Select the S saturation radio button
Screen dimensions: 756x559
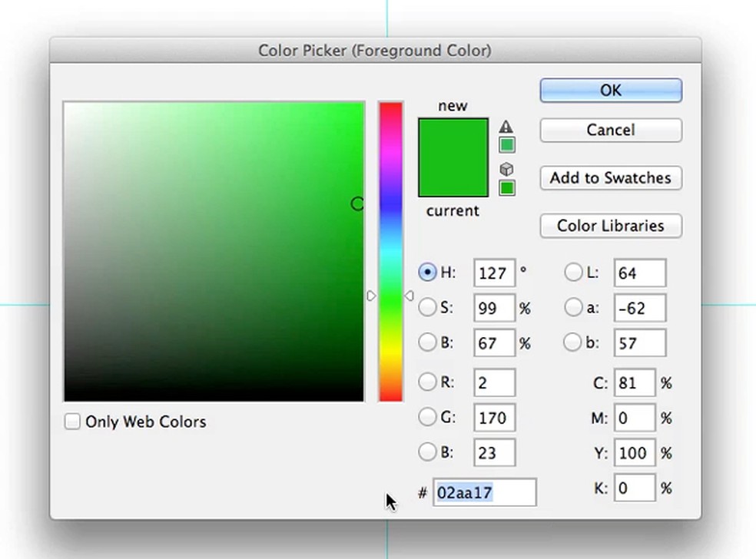427,308
